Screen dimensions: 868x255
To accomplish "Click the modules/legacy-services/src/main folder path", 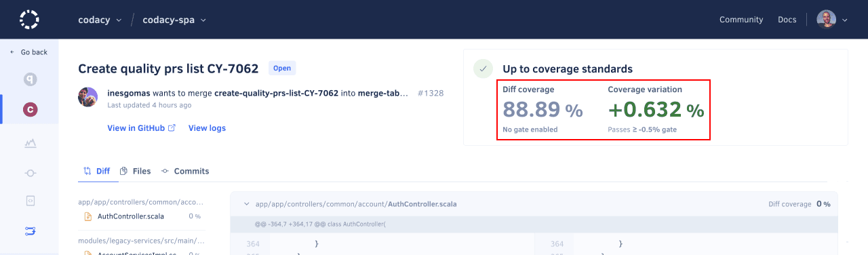I will click(142, 240).
